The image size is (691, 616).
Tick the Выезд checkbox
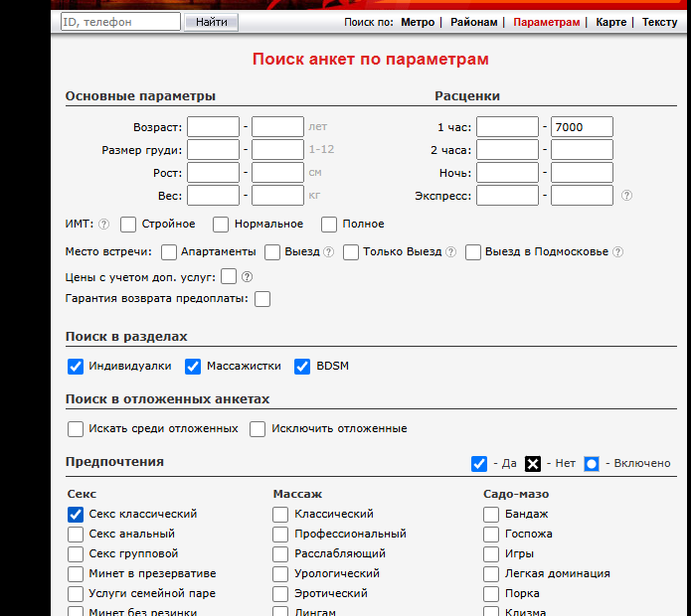click(272, 252)
